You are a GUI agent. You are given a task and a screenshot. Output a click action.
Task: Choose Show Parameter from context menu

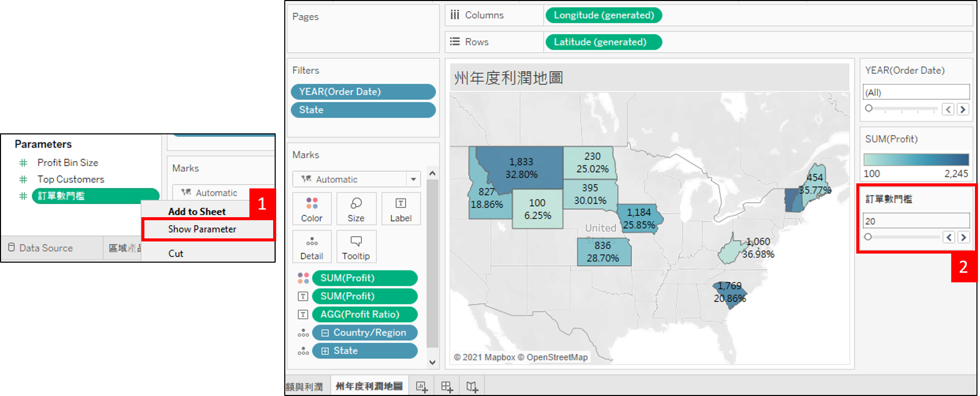point(202,229)
